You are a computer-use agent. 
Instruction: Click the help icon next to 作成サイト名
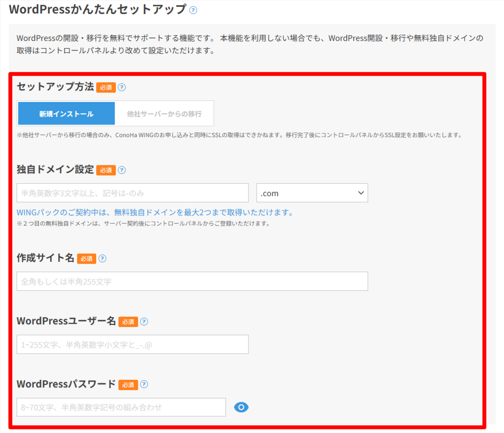pos(102,259)
